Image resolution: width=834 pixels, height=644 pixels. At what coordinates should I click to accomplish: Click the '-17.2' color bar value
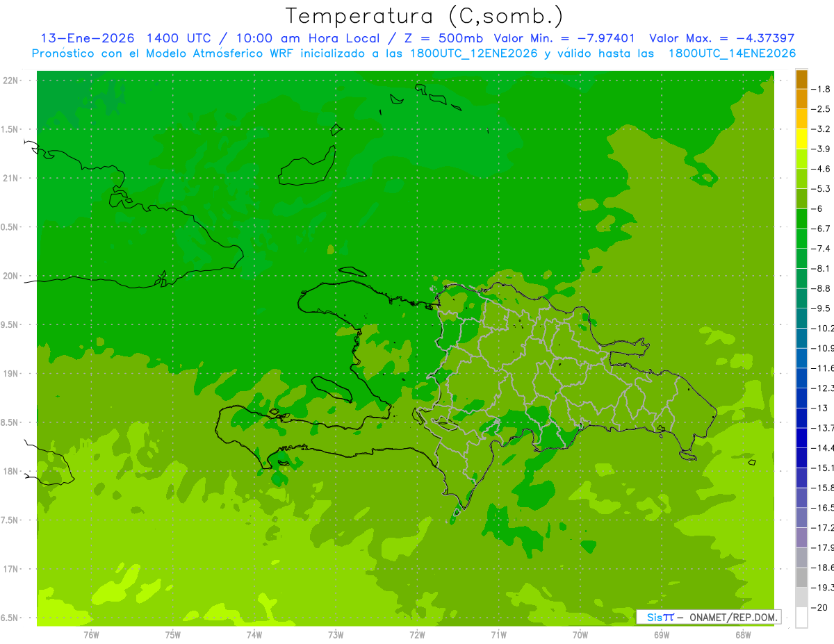click(822, 528)
